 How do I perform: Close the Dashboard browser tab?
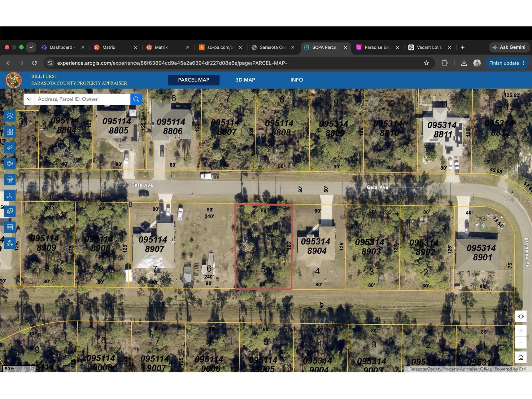pyautogui.click(x=83, y=47)
